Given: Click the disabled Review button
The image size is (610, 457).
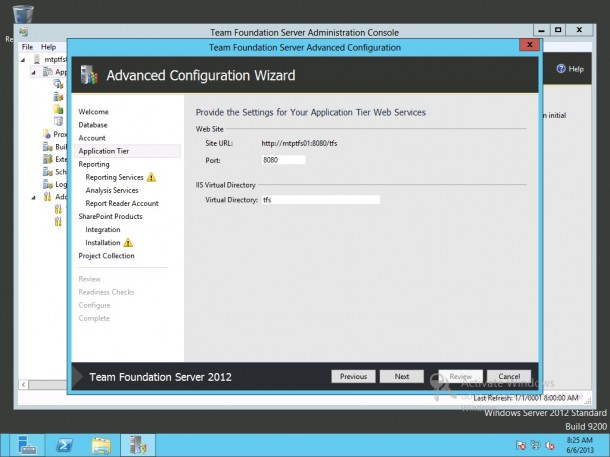Looking at the screenshot, I should (461, 376).
